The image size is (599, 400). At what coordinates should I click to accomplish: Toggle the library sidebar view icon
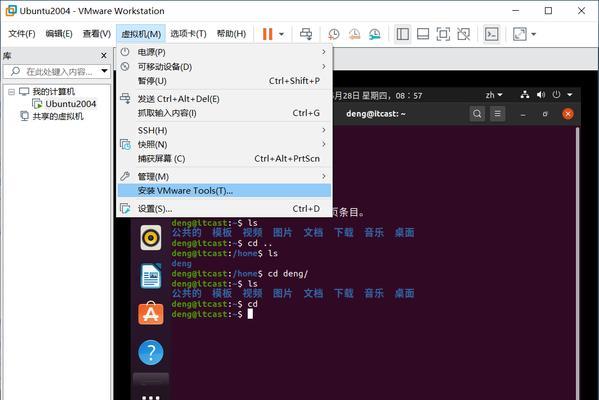(403, 34)
